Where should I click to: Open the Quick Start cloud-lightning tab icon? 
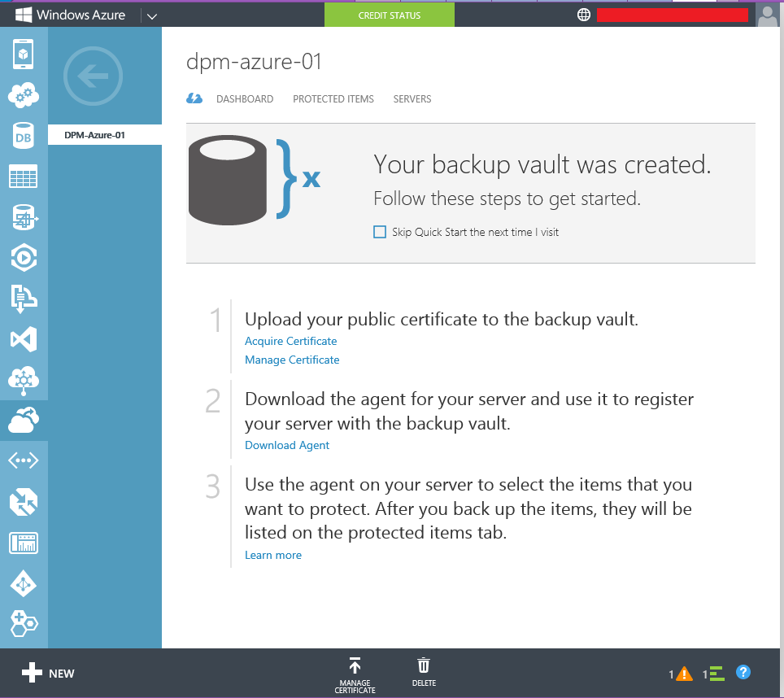coord(194,98)
